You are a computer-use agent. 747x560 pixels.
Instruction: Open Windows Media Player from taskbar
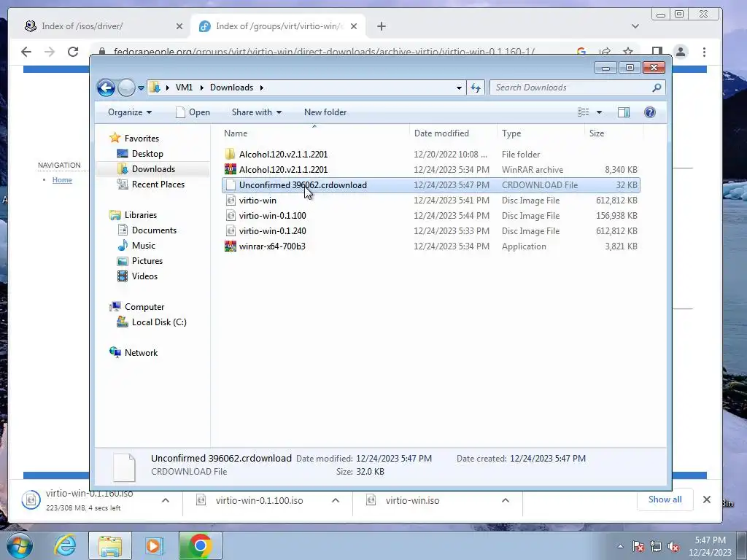[x=155, y=545]
